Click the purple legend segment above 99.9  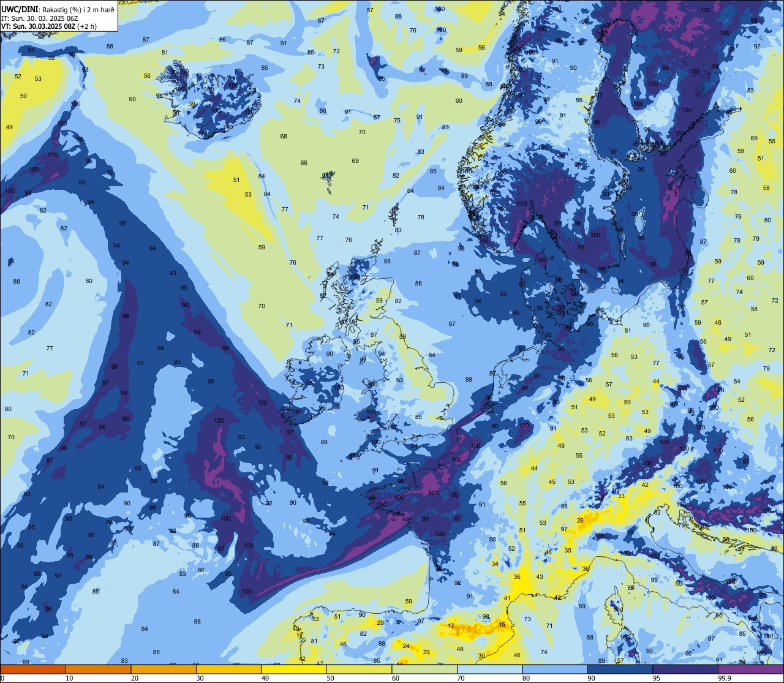click(x=751, y=669)
